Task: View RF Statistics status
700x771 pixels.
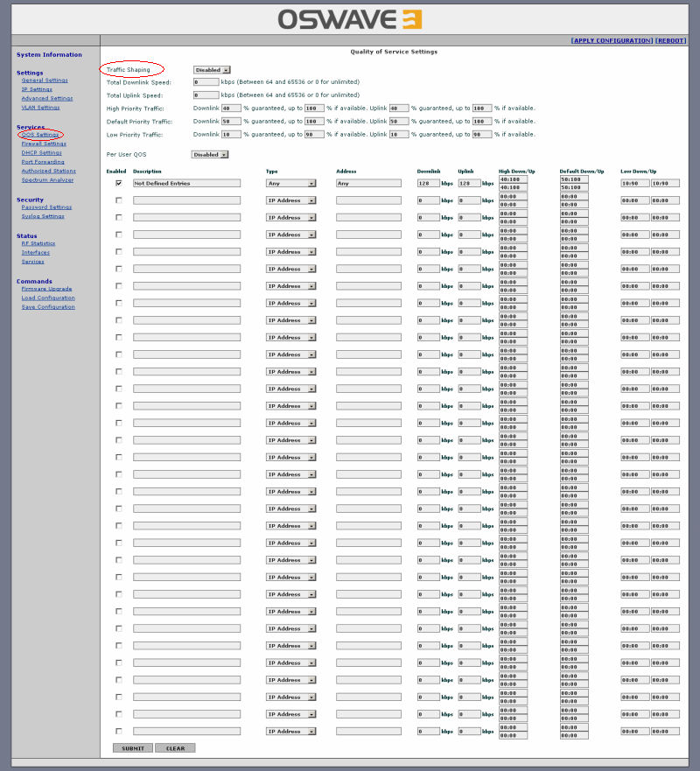Action: pyautogui.click(x=38, y=243)
